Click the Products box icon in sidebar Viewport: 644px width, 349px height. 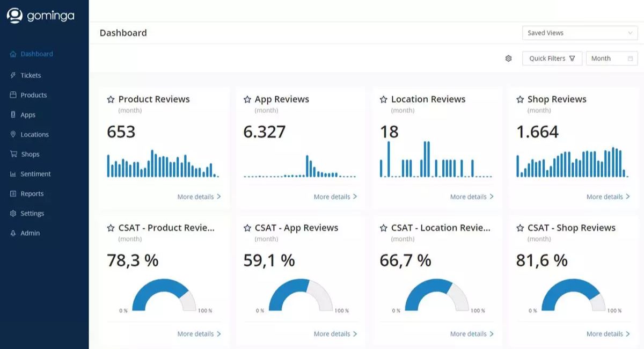point(13,95)
